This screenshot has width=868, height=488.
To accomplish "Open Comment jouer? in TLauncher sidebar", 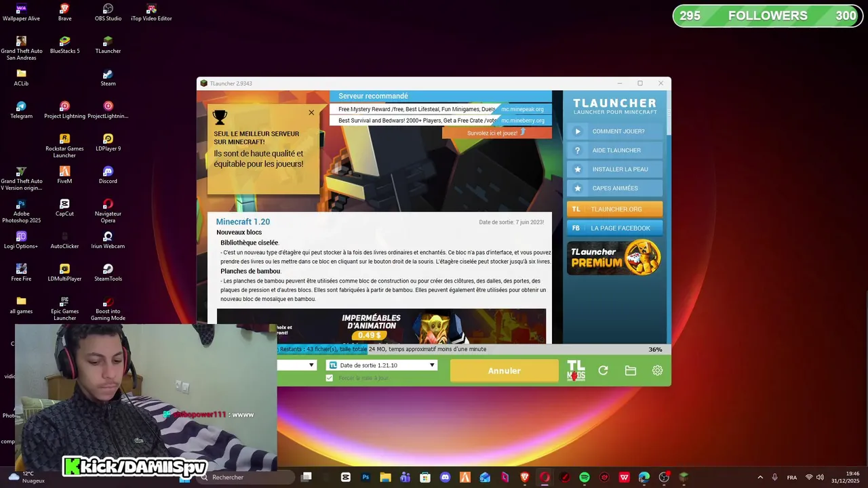I will [614, 131].
